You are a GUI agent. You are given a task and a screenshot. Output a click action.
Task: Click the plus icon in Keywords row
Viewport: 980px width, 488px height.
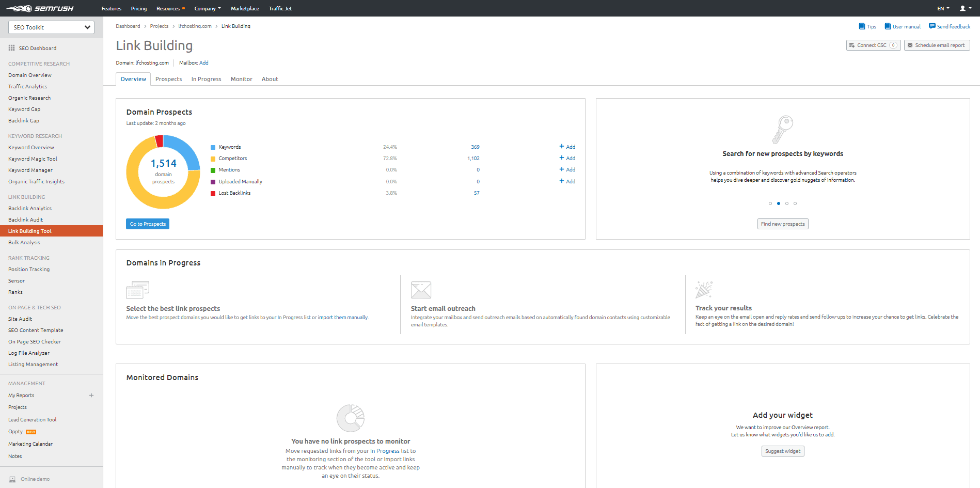pyautogui.click(x=562, y=147)
